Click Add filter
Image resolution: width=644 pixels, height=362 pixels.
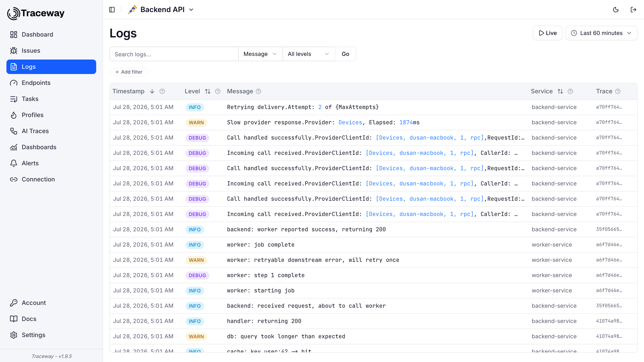point(129,72)
